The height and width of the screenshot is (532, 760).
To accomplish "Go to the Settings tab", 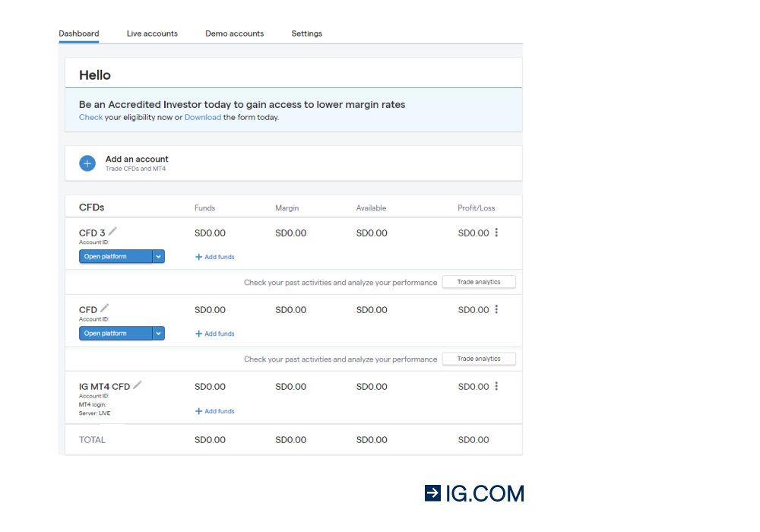I will tap(306, 33).
